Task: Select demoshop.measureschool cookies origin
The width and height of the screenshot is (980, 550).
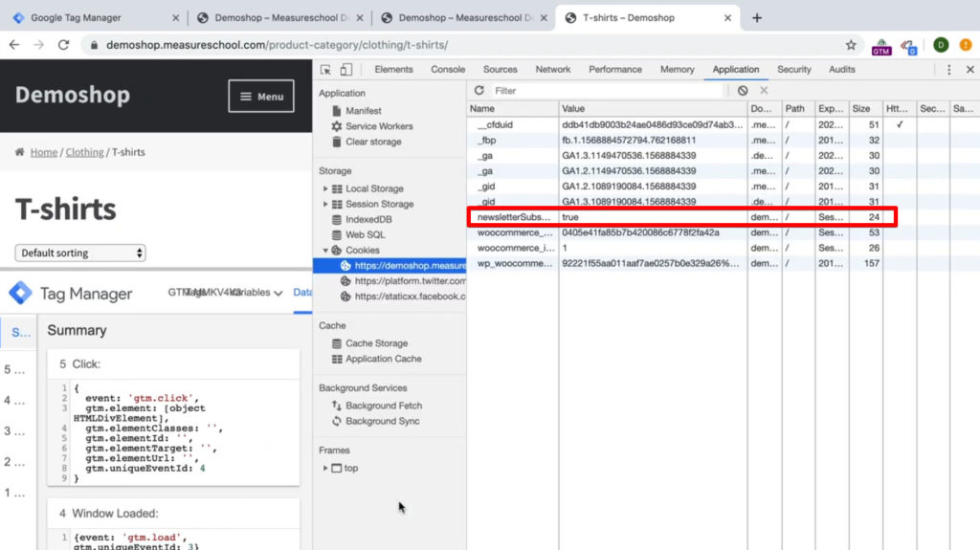Action: 390,266
